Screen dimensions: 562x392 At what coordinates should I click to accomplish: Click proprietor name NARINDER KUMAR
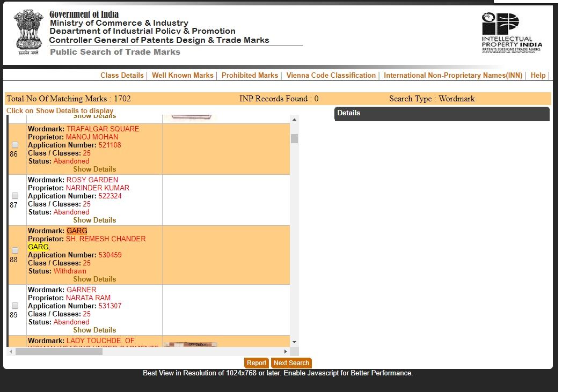[x=98, y=188]
